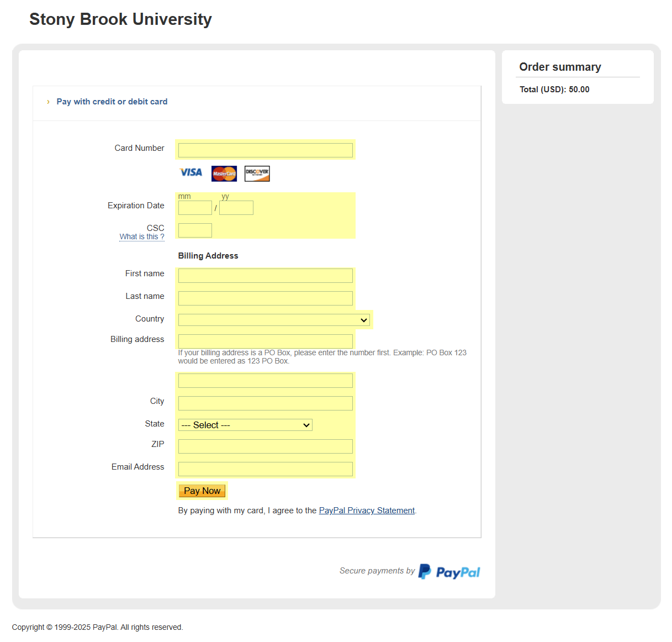Click into the First name field
Screen dimensions: 672x642
[x=265, y=276]
